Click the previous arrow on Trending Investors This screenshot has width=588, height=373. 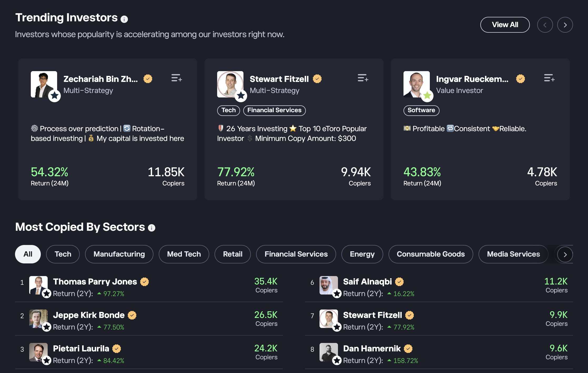pyautogui.click(x=545, y=24)
